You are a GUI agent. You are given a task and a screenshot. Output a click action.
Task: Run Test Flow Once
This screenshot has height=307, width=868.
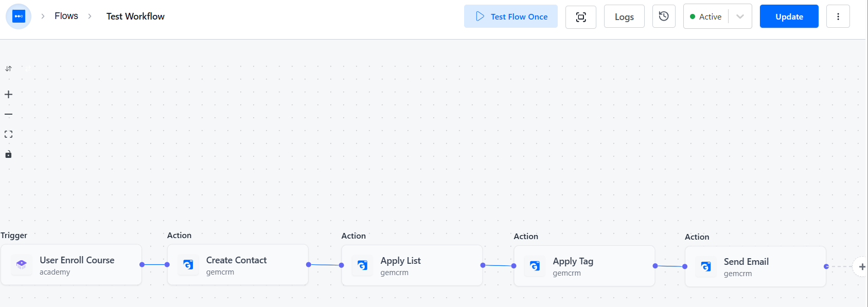coord(511,16)
